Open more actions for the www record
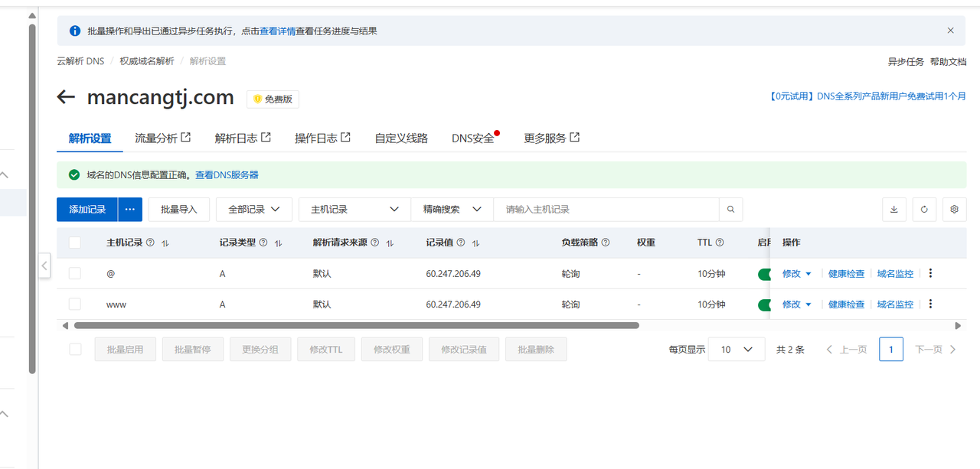The height and width of the screenshot is (469, 980). [930, 304]
